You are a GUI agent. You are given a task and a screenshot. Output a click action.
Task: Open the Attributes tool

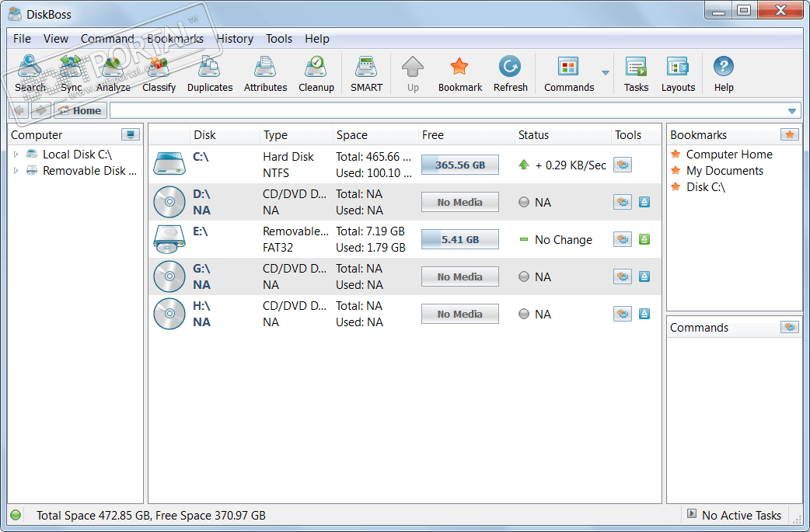point(266,73)
